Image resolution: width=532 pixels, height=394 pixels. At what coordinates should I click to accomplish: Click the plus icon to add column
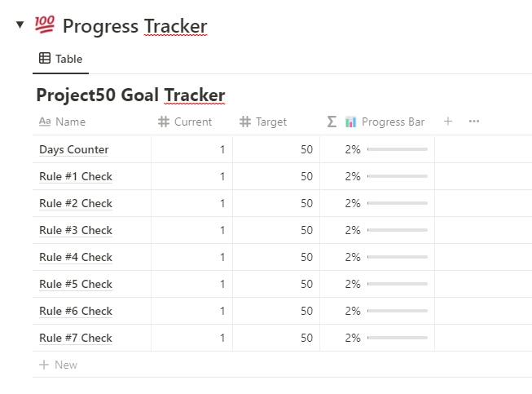coord(447,122)
